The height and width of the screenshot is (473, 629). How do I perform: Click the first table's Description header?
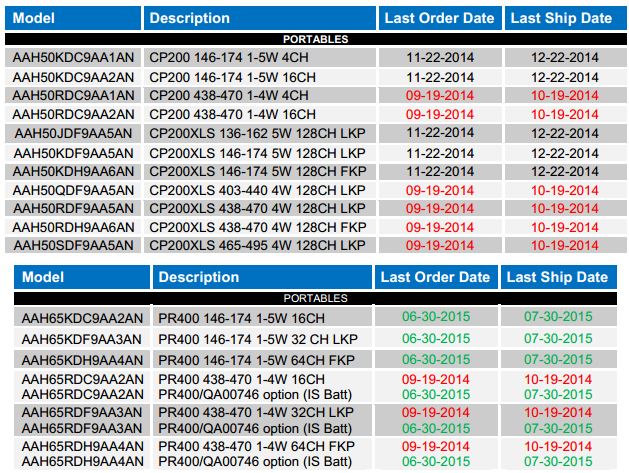pyautogui.click(x=260, y=18)
